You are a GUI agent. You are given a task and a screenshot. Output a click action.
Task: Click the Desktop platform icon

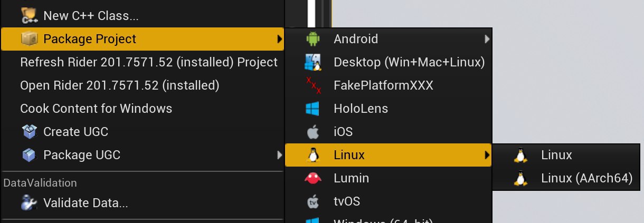pyautogui.click(x=313, y=62)
